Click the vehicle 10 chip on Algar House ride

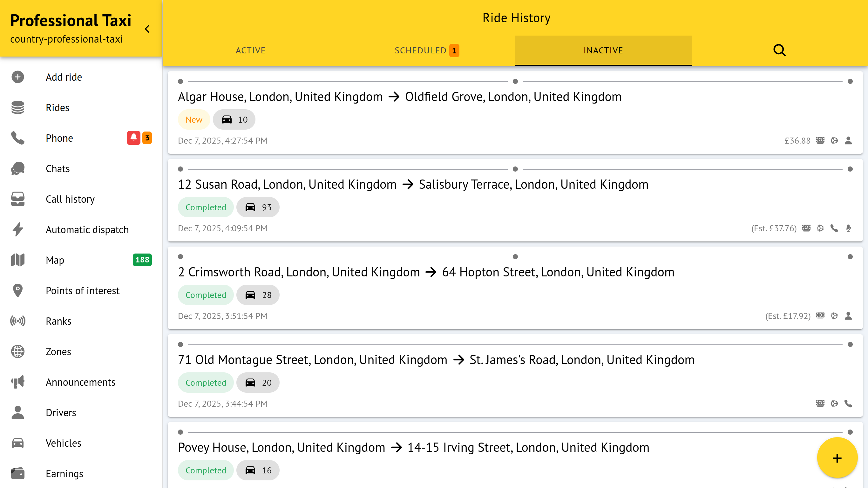pyautogui.click(x=234, y=120)
